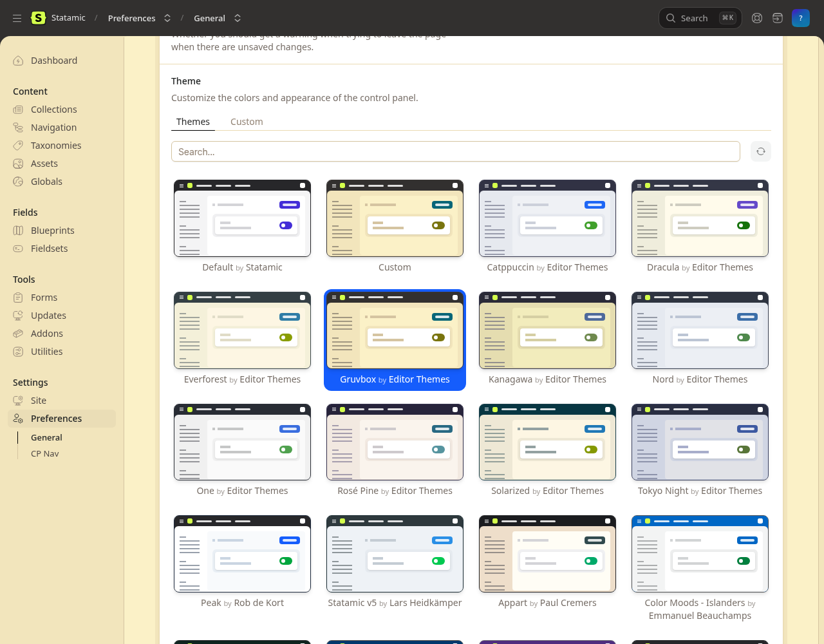Click the theme Search input field
This screenshot has width=824, height=644.
[456, 151]
